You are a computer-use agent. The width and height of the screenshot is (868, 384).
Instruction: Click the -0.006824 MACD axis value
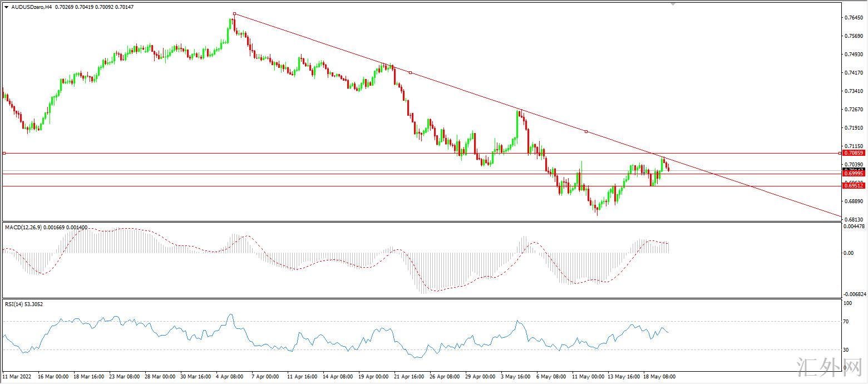click(x=855, y=294)
